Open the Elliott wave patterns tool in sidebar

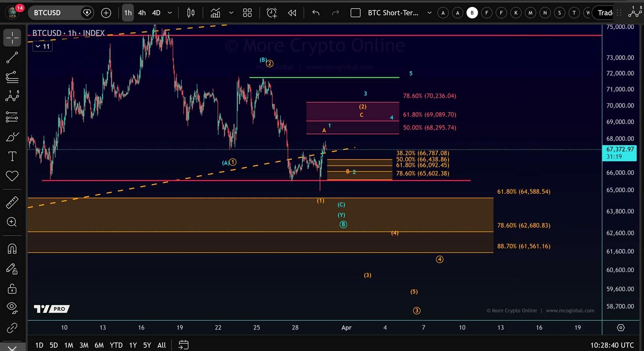12,96
